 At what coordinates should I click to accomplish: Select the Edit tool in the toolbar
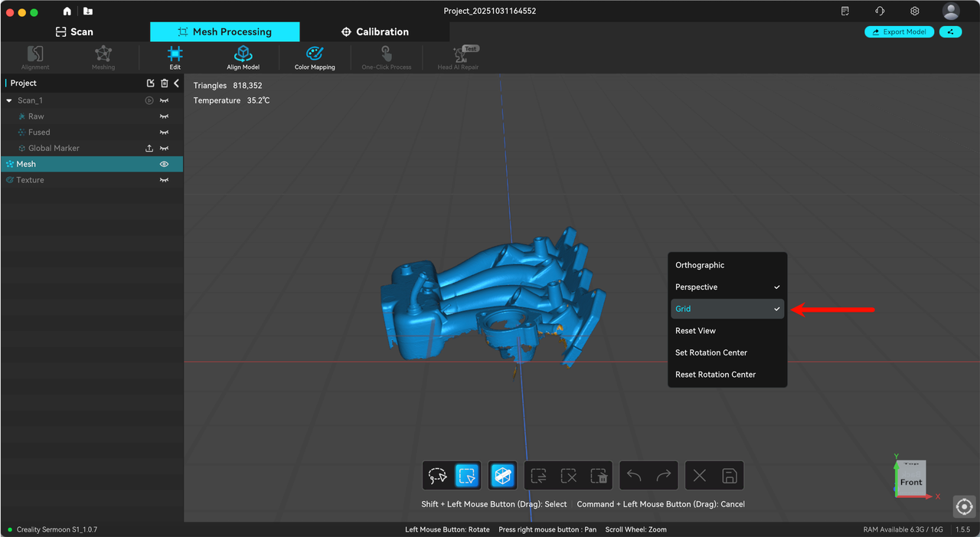click(x=175, y=57)
